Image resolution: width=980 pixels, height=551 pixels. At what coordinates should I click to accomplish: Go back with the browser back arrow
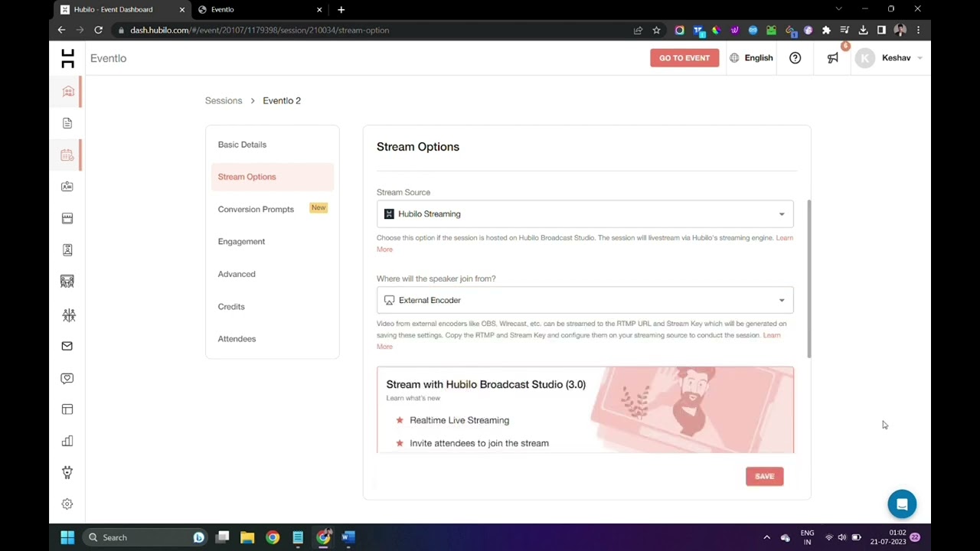[61, 30]
